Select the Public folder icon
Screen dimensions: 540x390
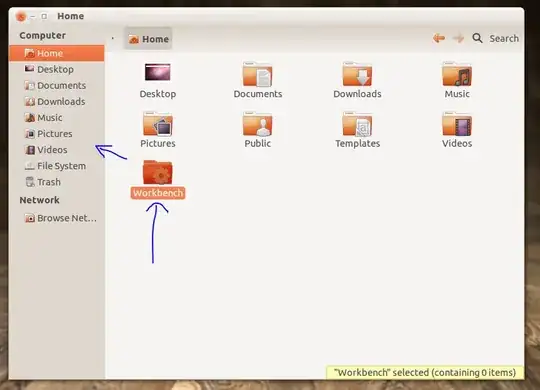(x=257, y=124)
